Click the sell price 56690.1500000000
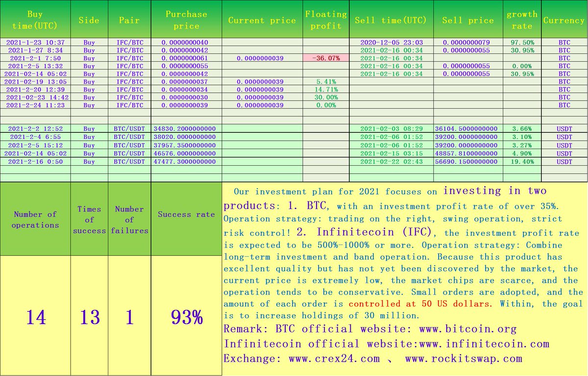Image resolution: width=588 pixels, height=376 pixels. point(468,161)
